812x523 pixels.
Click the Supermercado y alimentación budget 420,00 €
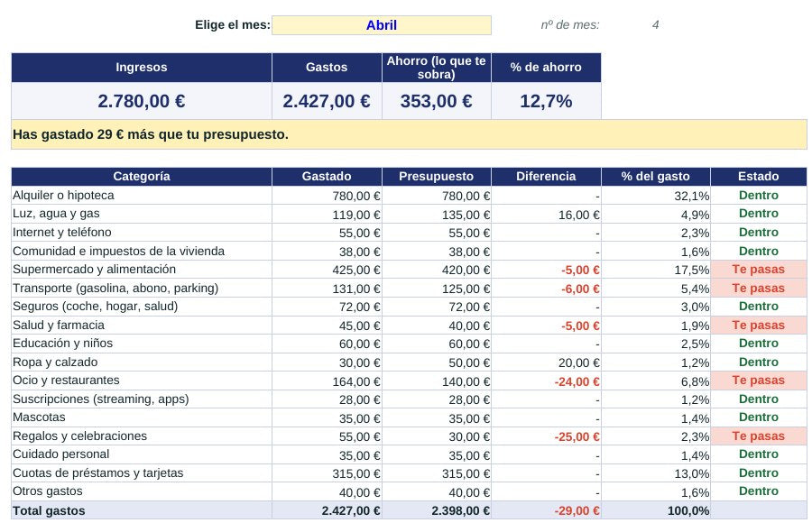coord(436,270)
